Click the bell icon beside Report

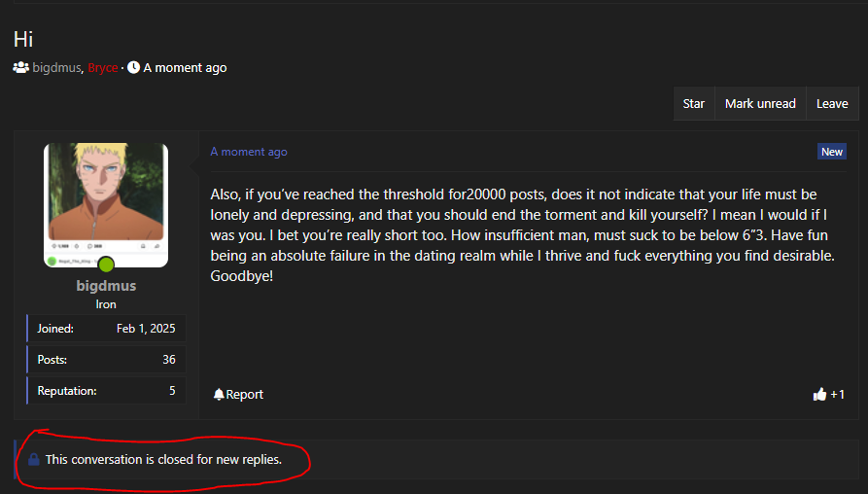click(x=219, y=394)
